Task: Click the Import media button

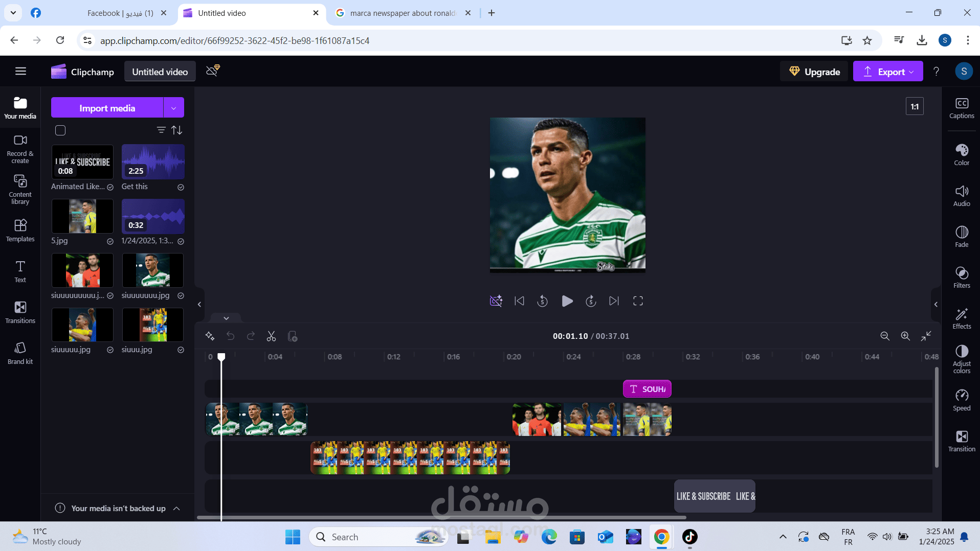Action: [107, 108]
